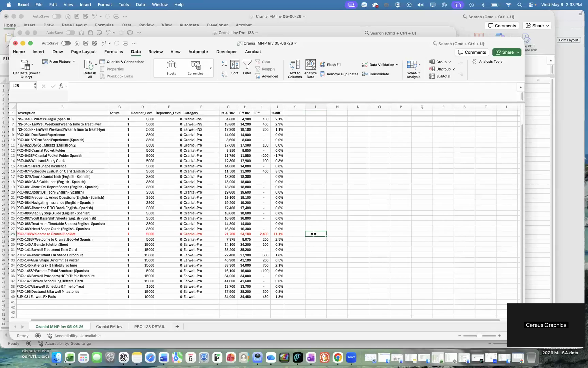Toggle AutoSave in the Cranial FM Inv window
The height and width of the screenshot is (368, 588).
(57, 16)
